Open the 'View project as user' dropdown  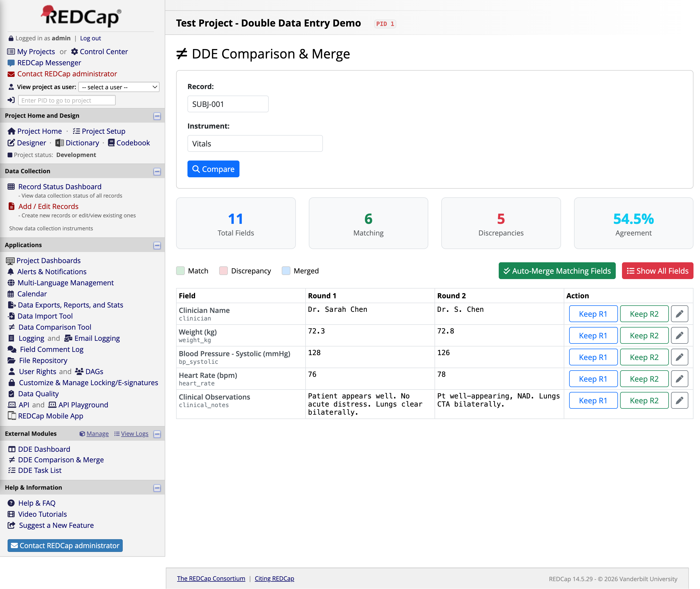coord(119,87)
